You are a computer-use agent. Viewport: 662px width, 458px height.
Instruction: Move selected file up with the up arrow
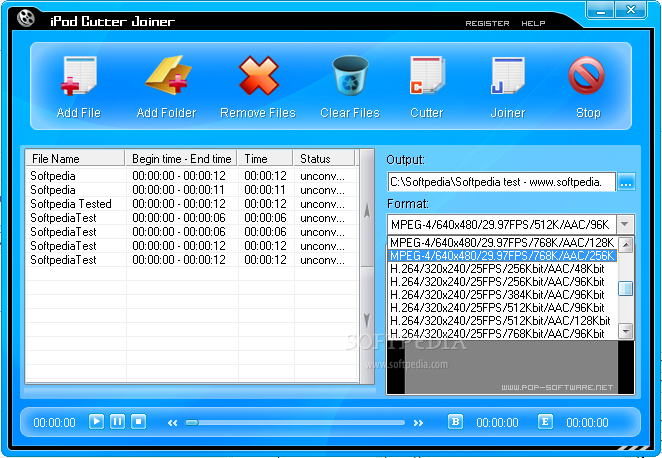[367, 211]
